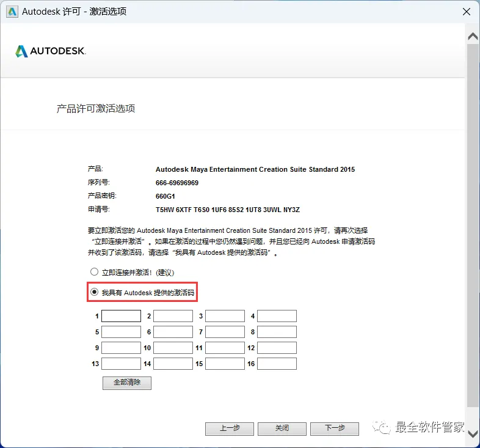Image resolution: width=480 pixels, height=448 pixels.
Task: Click activation code field 6
Action: click(x=173, y=332)
